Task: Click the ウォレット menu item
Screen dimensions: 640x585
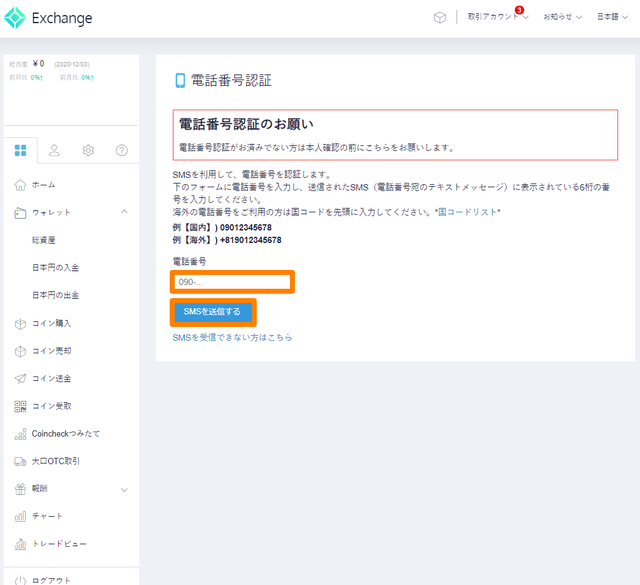Action: click(51, 213)
